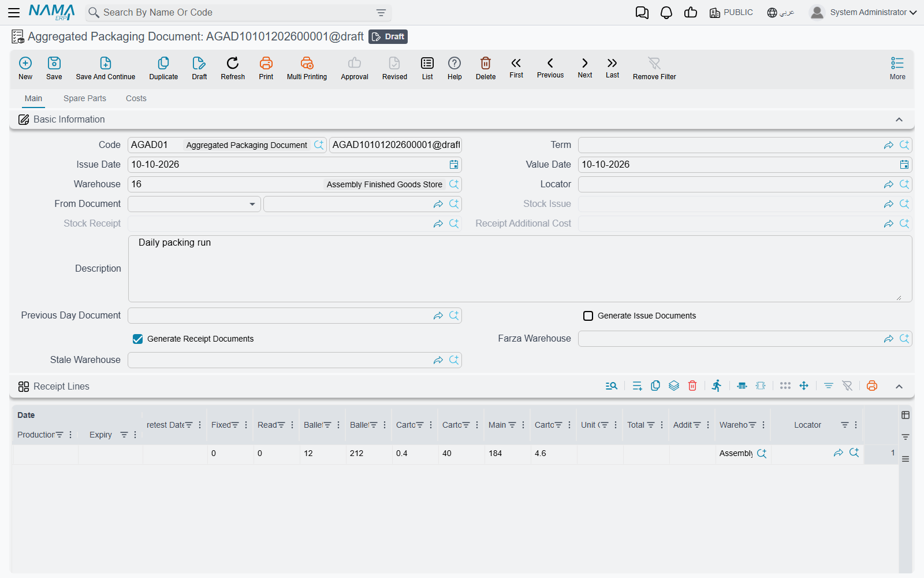Uncheck Generate Receipt Documents
Viewport: 924px width, 578px height.
click(137, 339)
